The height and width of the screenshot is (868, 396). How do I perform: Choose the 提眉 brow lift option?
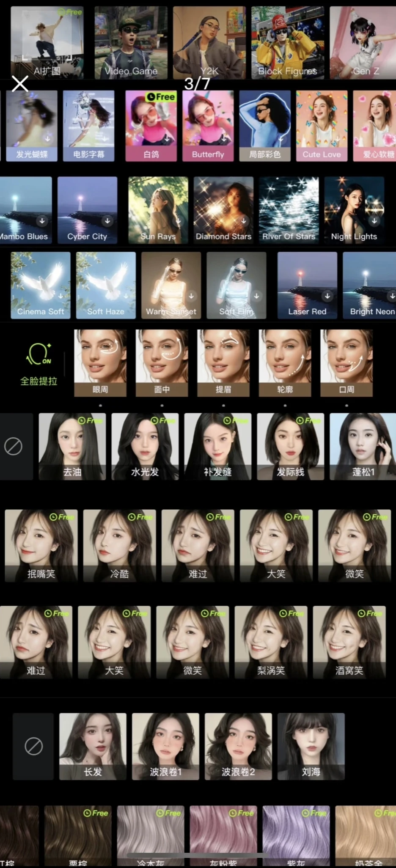[223, 363]
